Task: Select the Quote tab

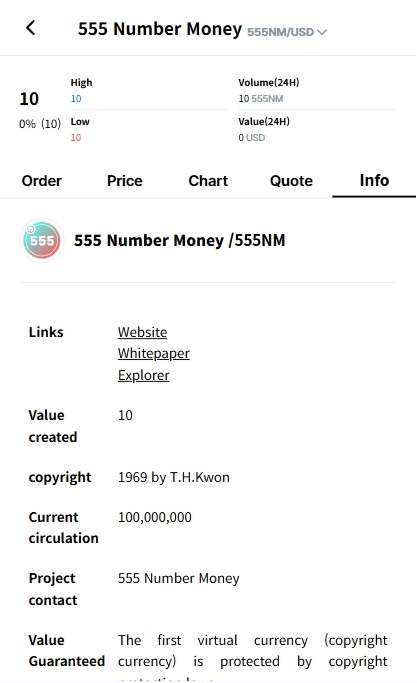Action: pyautogui.click(x=291, y=180)
